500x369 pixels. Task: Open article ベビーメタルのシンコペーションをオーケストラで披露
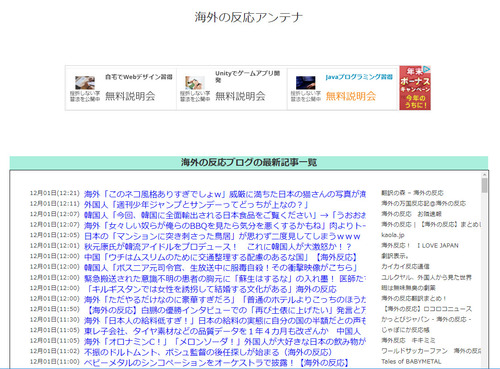click(x=216, y=363)
